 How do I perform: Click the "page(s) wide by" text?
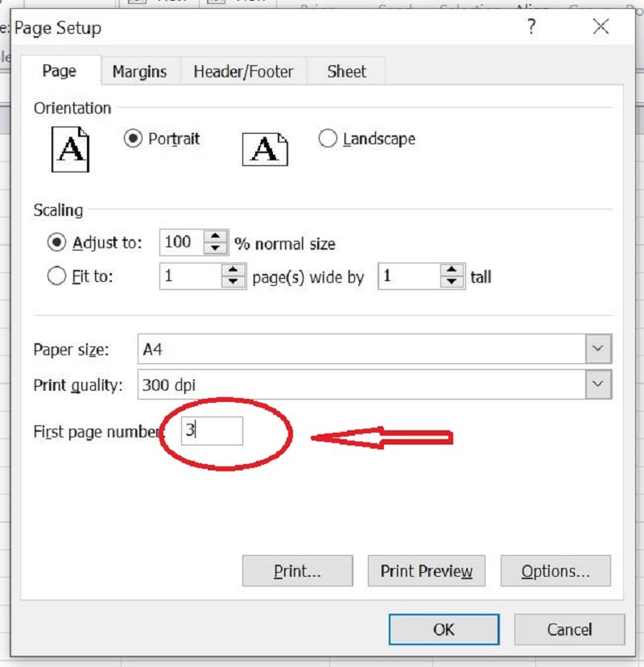tap(308, 277)
